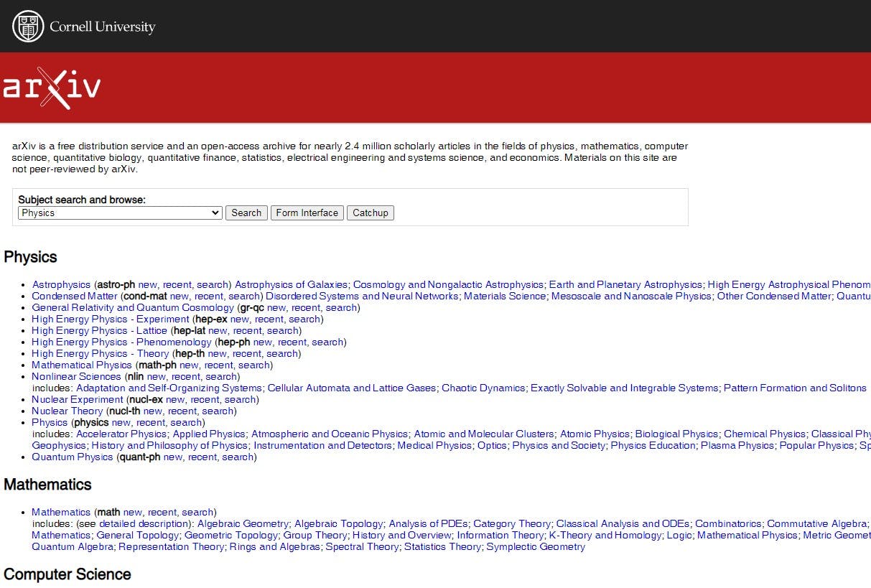Viewport: 871px width, 588px height.
Task: Open the Algebraic Geometry category
Action: point(243,524)
